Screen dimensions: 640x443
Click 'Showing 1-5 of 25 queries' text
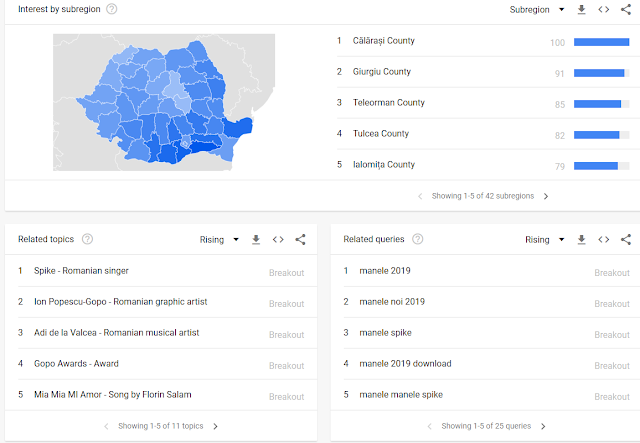[486, 426]
